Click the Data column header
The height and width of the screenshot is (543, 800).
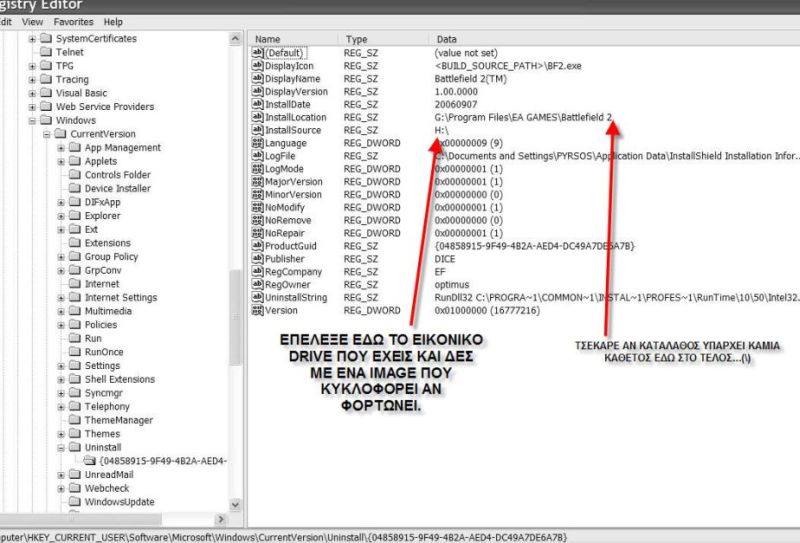point(614,39)
